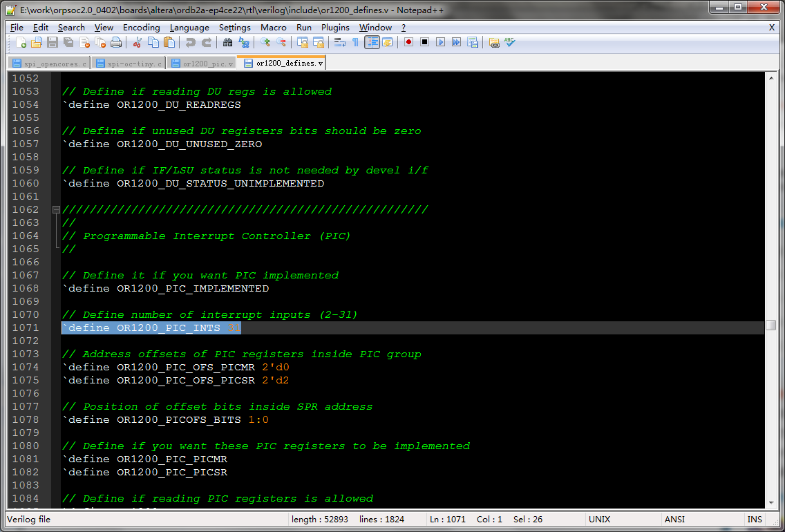Viewport: 785px width, 532px height.
Task: Switch to the spi-oc-tiny.c tab
Action: point(129,64)
